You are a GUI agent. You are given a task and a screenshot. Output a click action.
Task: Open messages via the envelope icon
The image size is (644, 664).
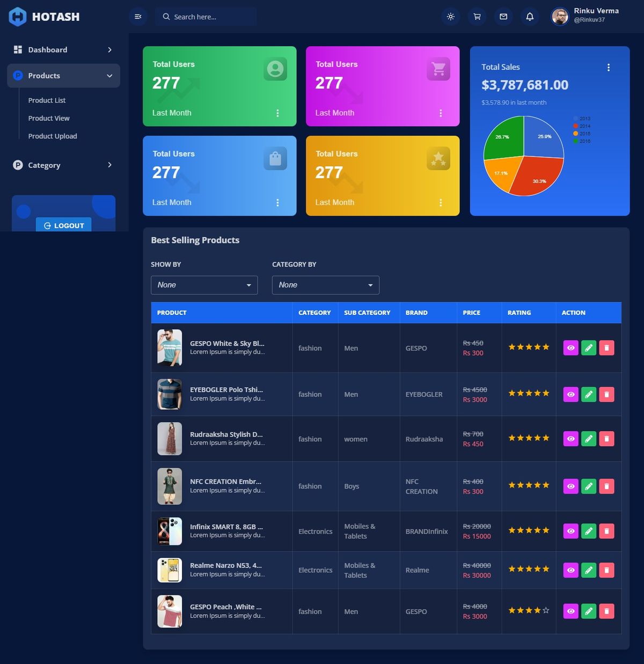tap(503, 17)
